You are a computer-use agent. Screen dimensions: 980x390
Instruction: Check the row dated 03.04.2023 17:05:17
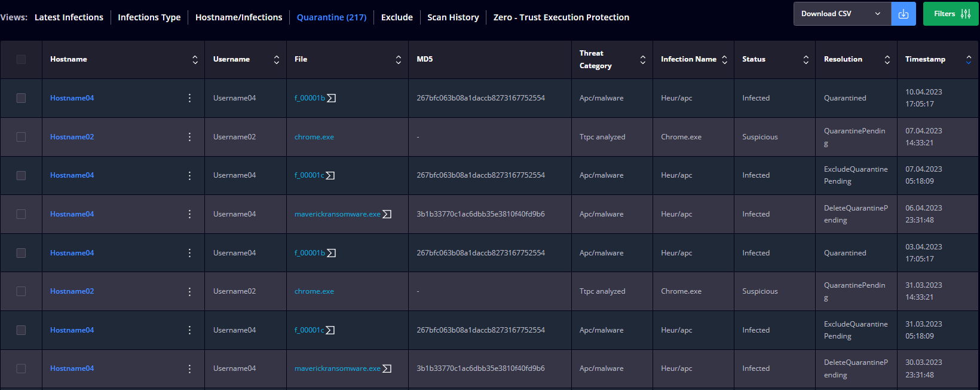tap(21, 253)
